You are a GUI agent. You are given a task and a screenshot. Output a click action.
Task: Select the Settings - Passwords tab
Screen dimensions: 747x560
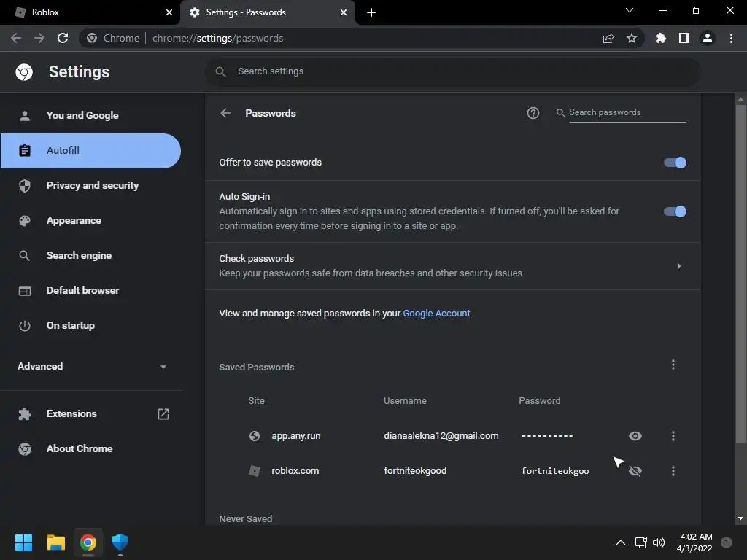[x=268, y=12]
